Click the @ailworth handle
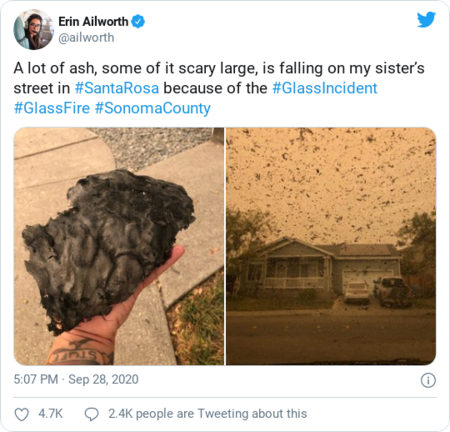 pyautogui.click(x=86, y=38)
